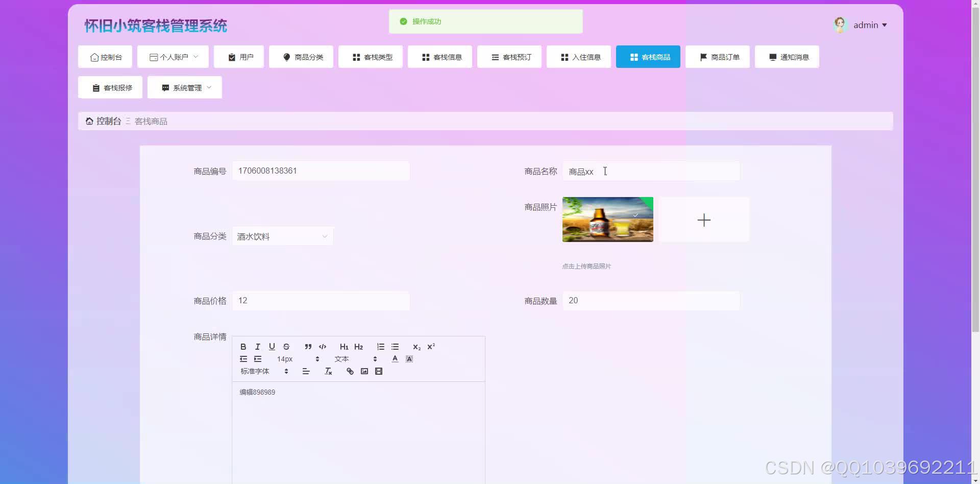Screen dimensions: 980x484
Task: Open the font color picker
Action: coord(395,359)
